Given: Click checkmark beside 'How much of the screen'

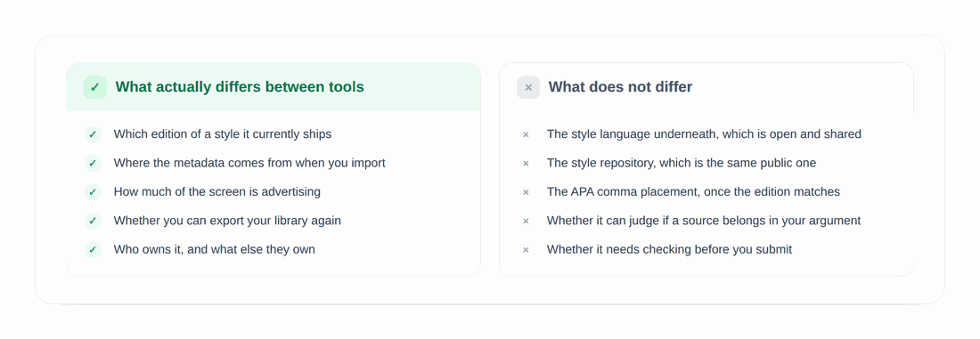Looking at the screenshot, I should pyautogui.click(x=93, y=191).
